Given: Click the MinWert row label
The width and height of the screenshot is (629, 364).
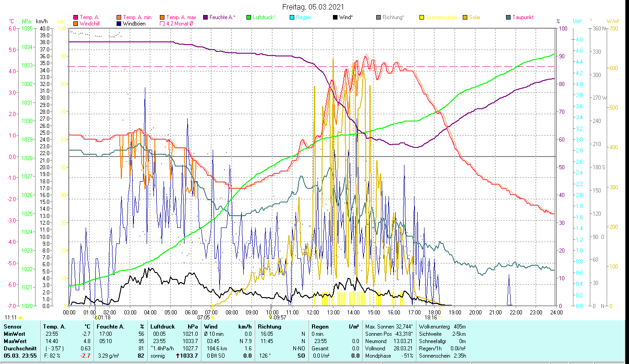Looking at the screenshot, I should [15, 334].
